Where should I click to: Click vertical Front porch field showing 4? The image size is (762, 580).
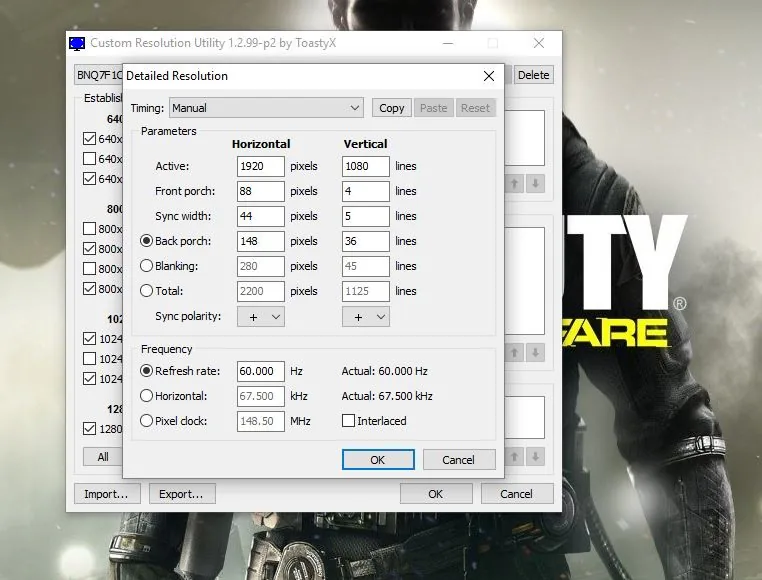pos(366,191)
